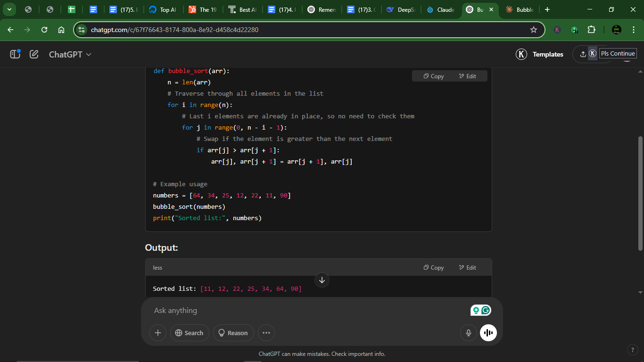Viewport: 644px width, 362px height.
Task: Open attachments with the plus button
Action: [x=158, y=333]
